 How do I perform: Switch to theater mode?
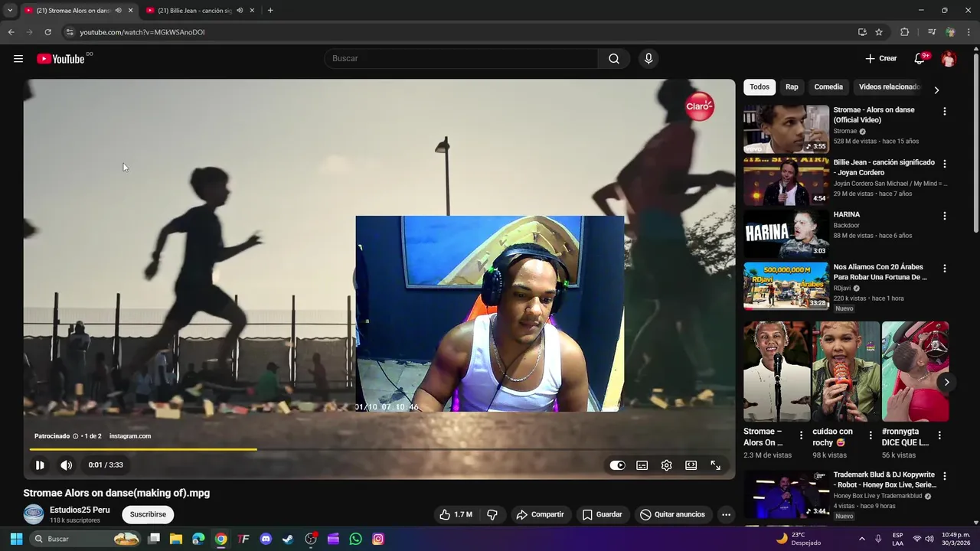click(691, 465)
